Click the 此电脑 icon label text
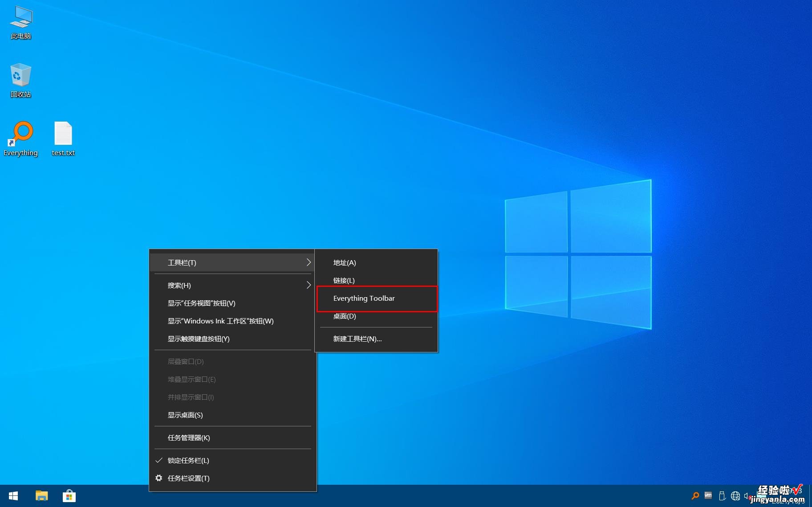This screenshot has width=812, height=507. point(21,36)
